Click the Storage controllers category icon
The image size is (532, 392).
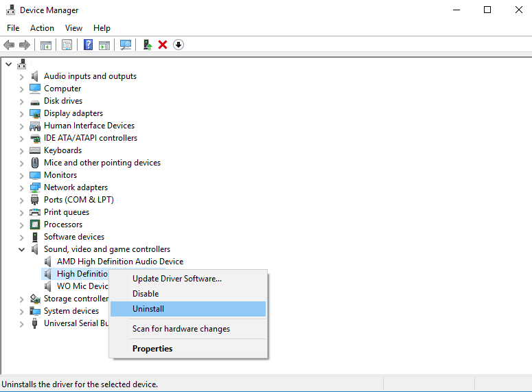[34, 299]
